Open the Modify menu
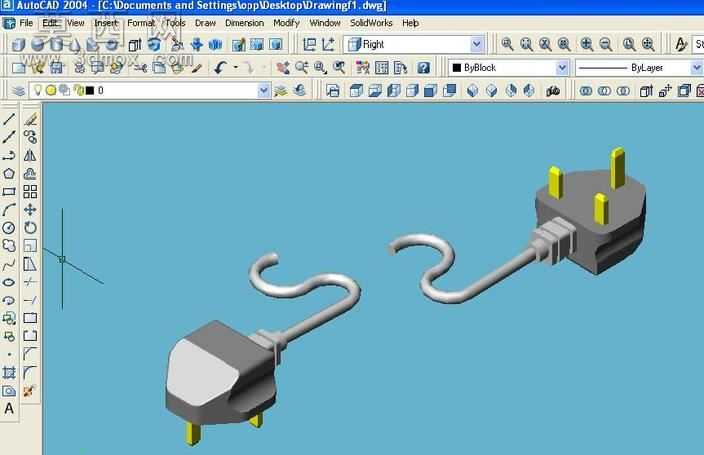 click(286, 22)
